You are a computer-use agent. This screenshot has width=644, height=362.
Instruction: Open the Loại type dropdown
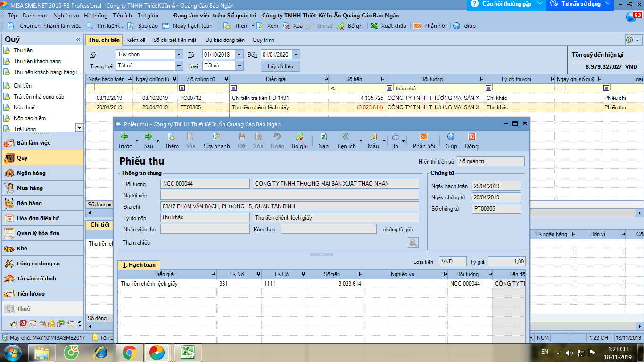[x=239, y=66]
